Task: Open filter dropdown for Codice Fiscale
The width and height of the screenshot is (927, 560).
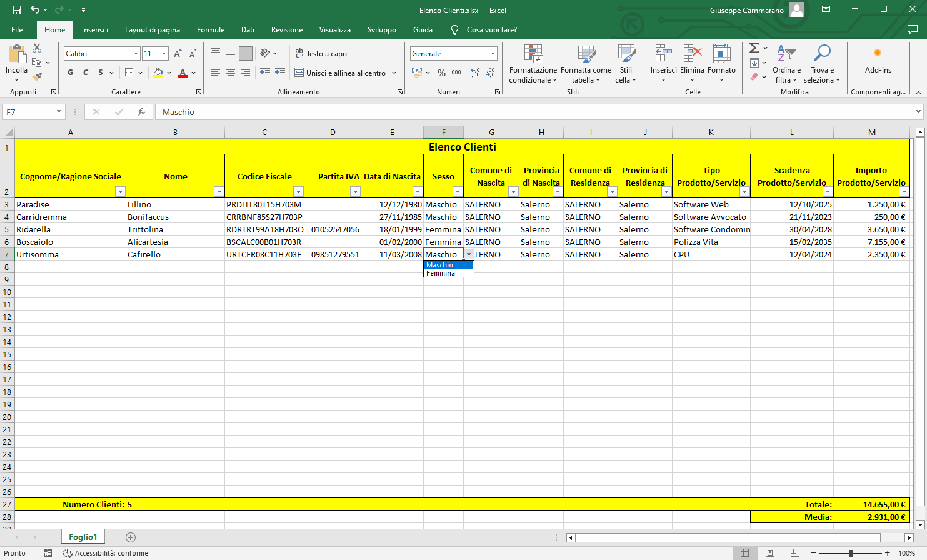Action: [x=298, y=192]
